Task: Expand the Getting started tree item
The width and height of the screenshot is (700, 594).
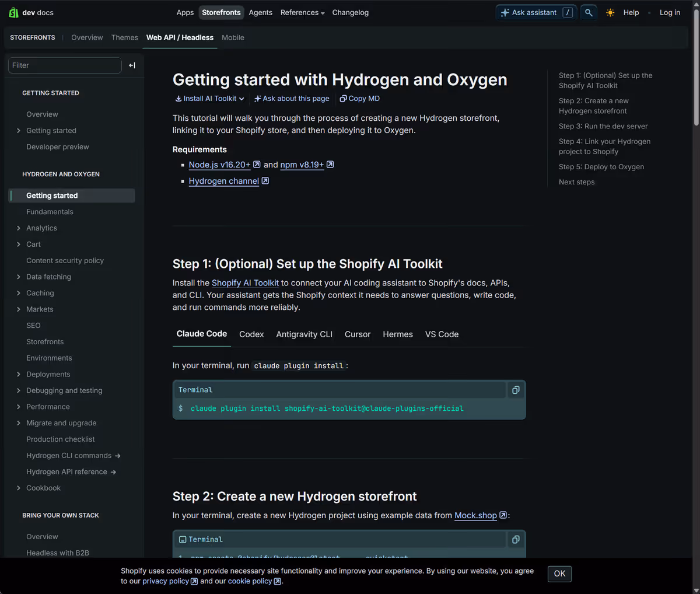Action: point(19,131)
